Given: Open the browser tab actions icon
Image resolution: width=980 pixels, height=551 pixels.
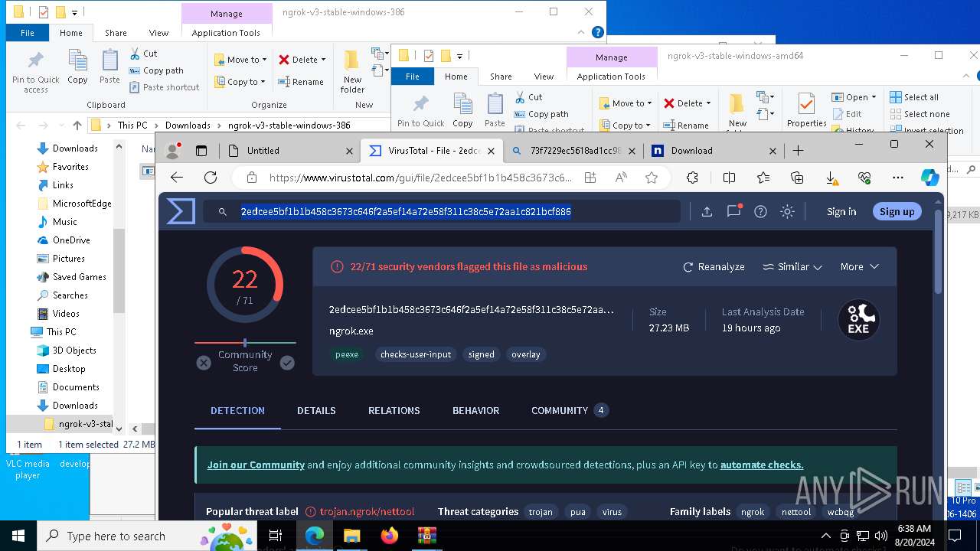Looking at the screenshot, I should click(x=201, y=151).
